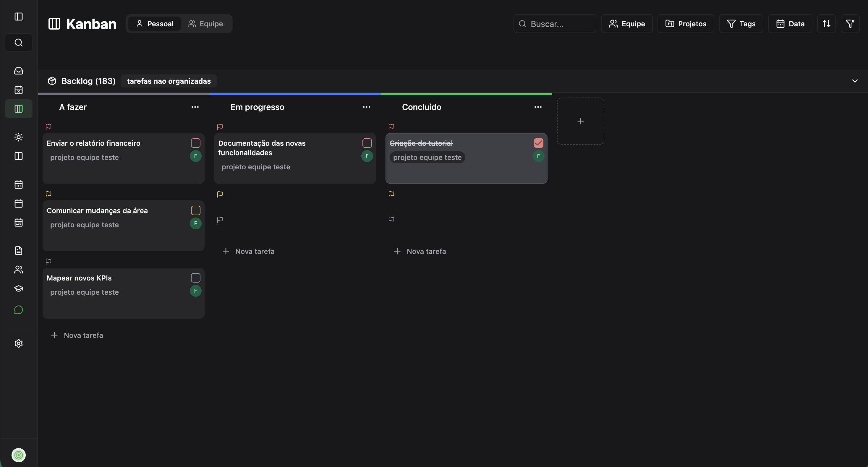Open the A fazer column options menu

click(x=195, y=107)
